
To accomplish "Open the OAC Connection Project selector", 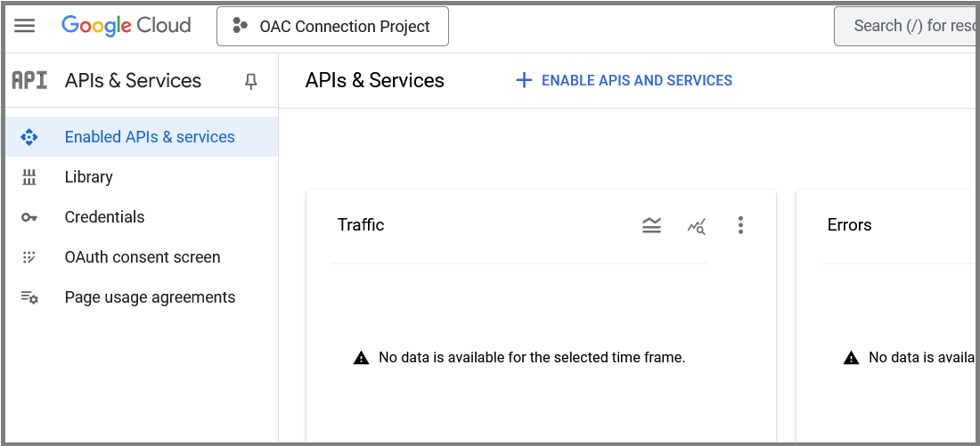I will point(332,27).
